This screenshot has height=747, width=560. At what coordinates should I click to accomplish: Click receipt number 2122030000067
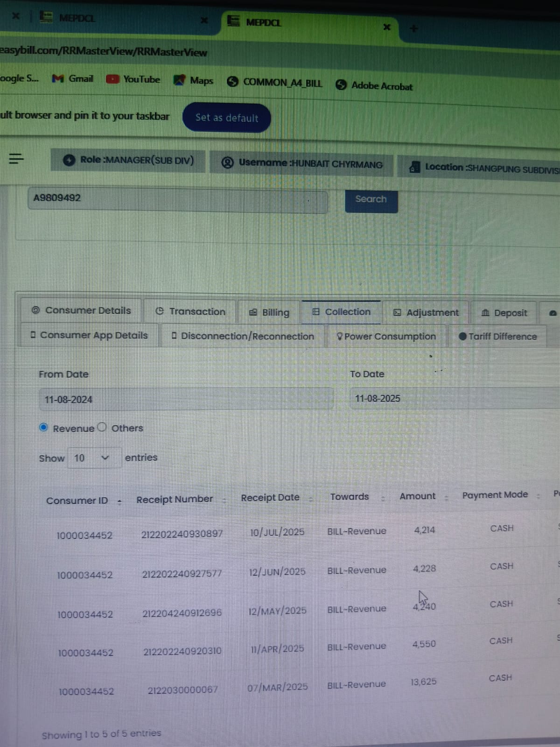click(183, 690)
